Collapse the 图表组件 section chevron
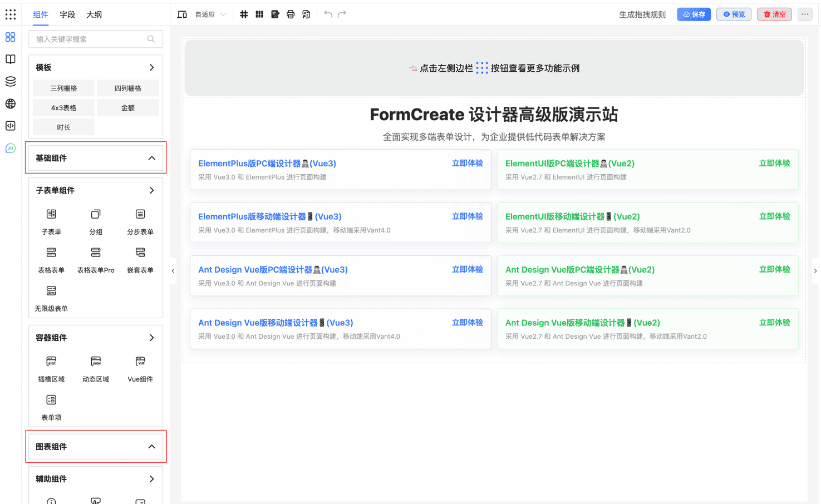The image size is (821, 504). point(151,447)
